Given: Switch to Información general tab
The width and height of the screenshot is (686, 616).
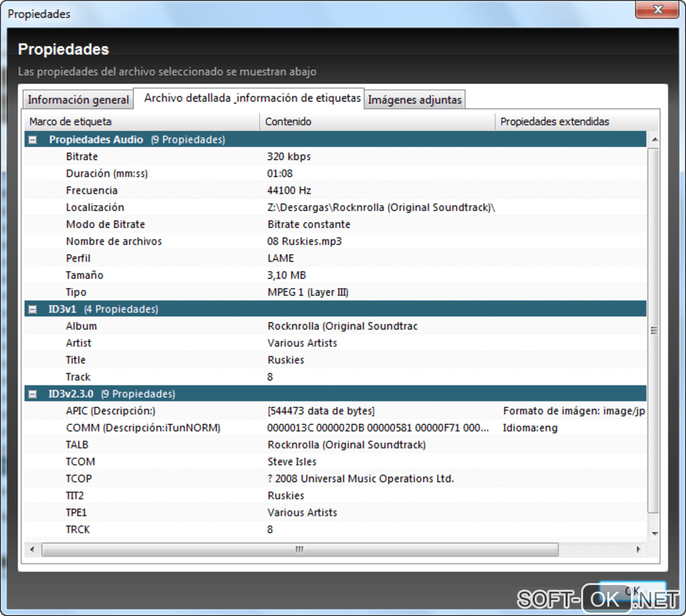Looking at the screenshot, I should (x=78, y=100).
